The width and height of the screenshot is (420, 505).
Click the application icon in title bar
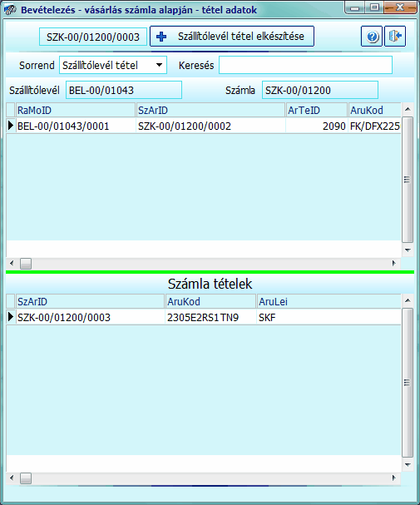pyautogui.click(x=10, y=10)
